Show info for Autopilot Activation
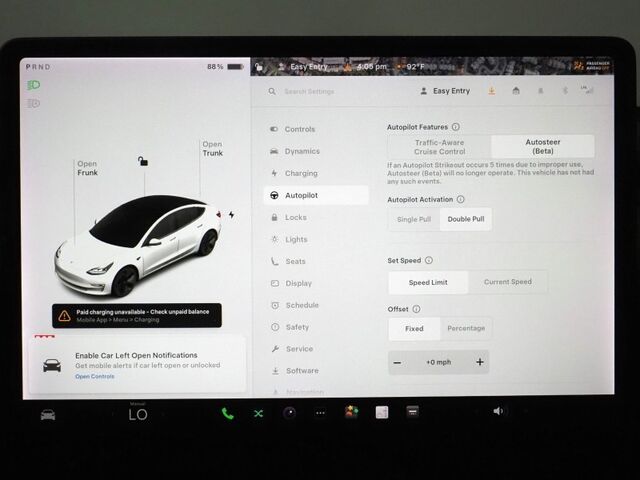640x480 pixels. point(461,199)
